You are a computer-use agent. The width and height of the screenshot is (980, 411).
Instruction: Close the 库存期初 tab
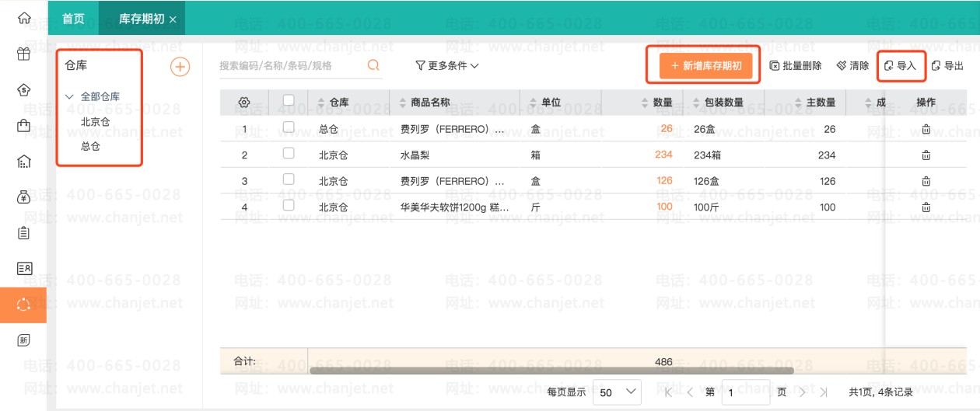tap(173, 19)
